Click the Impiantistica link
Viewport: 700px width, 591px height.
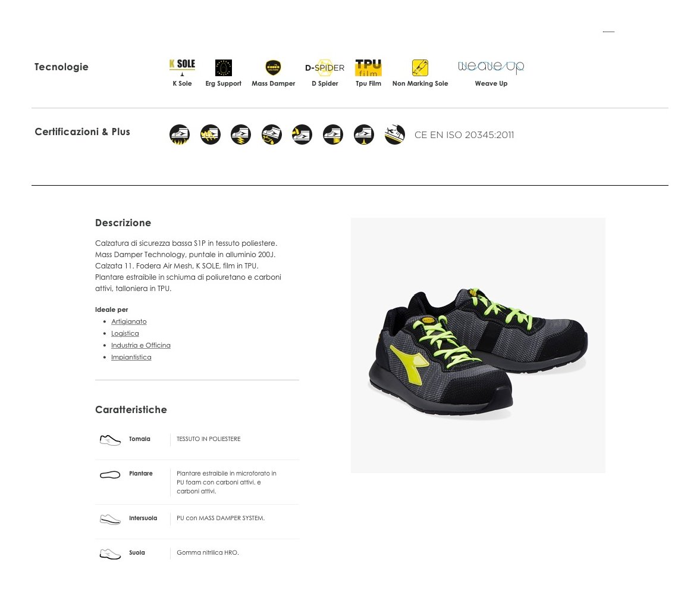click(131, 357)
